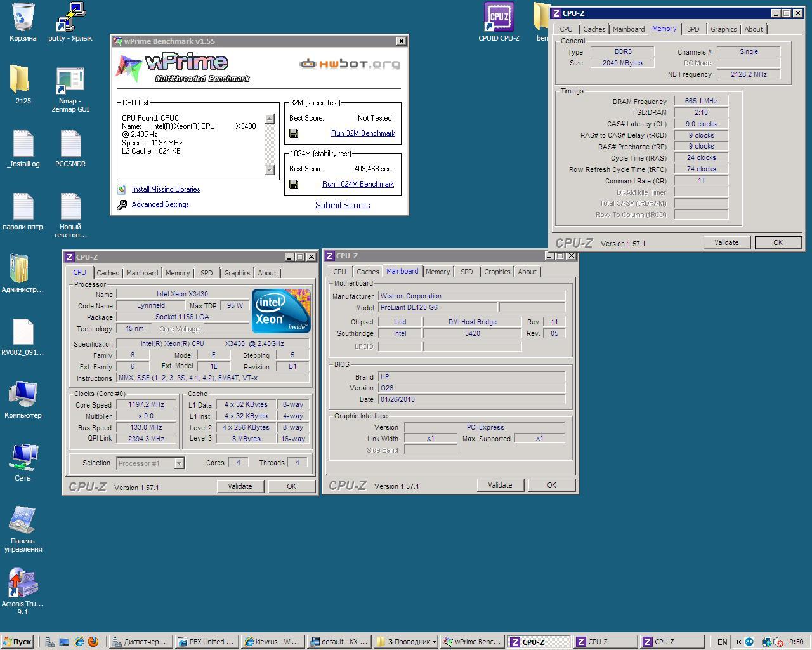Click Run 1024M Benchmark link
Viewport: 812px width, 650px height.
point(358,184)
